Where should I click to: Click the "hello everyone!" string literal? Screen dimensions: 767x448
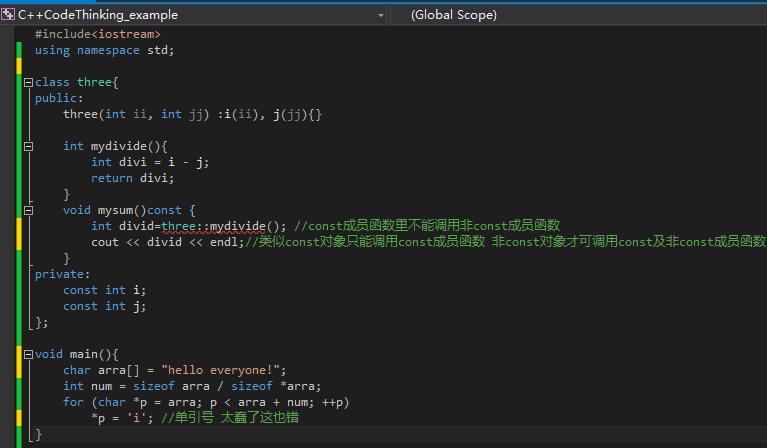coord(220,370)
